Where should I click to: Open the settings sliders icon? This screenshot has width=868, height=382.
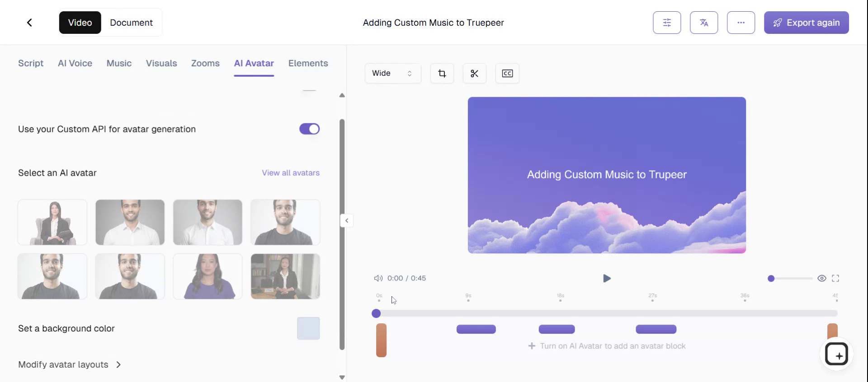[x=667, y=23]
